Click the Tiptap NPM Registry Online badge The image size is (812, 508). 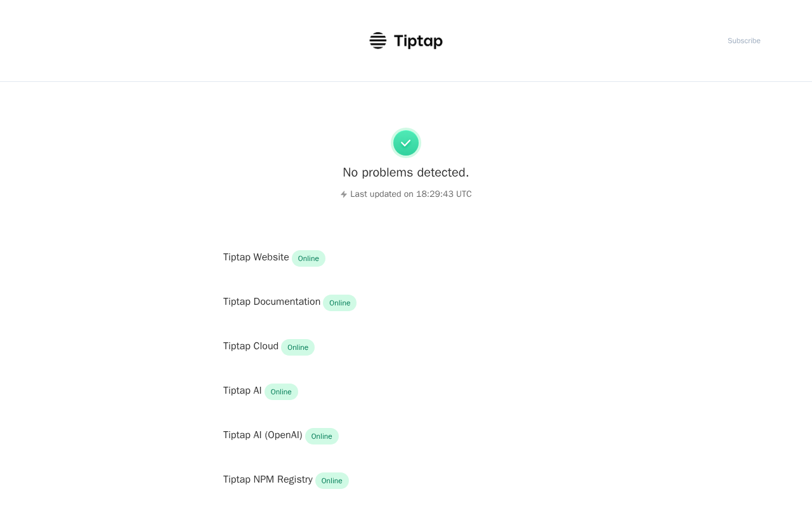point(332,481)
